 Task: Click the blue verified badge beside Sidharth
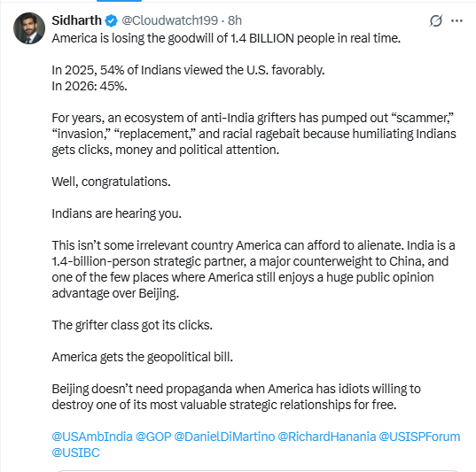(x=111, y=20)
